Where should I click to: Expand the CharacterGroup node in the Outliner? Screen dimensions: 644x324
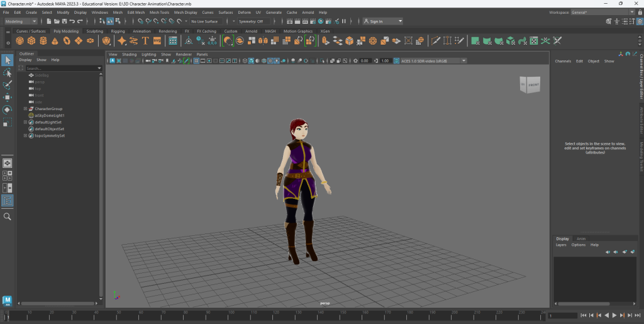point(25,109)
